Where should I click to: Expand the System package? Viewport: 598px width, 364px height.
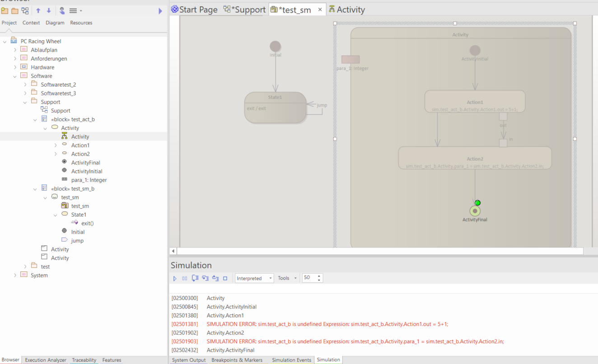(15, 275)
